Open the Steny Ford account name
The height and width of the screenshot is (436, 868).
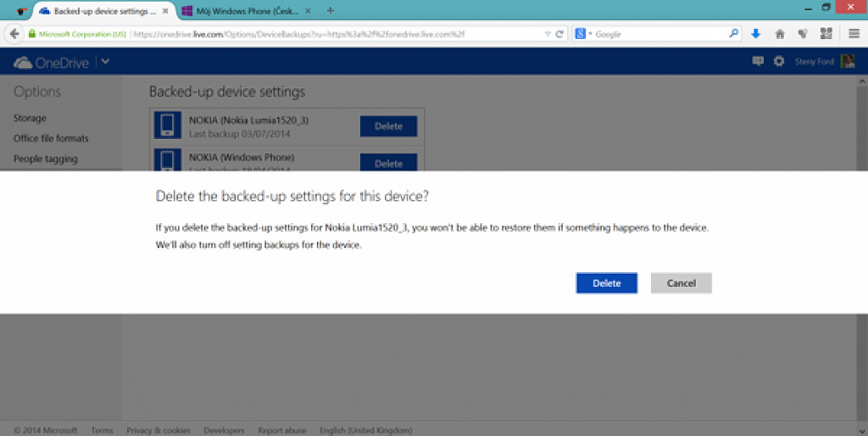815,61
